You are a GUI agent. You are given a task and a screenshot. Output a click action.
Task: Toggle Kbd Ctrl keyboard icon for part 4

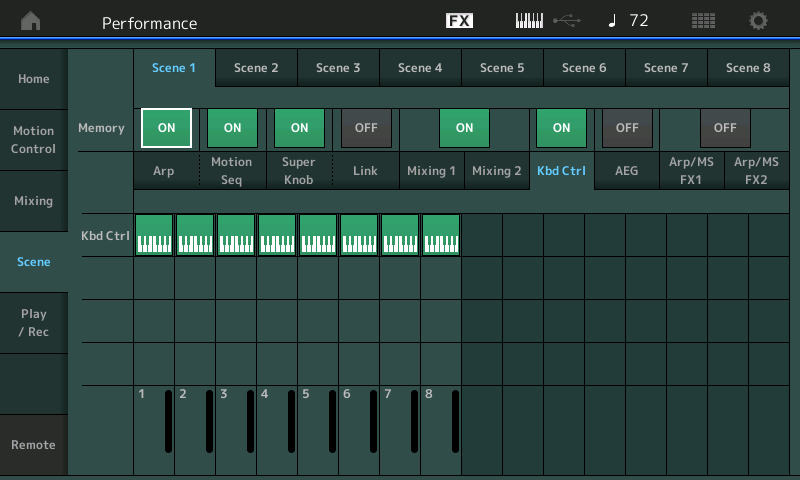click(277, 235)
